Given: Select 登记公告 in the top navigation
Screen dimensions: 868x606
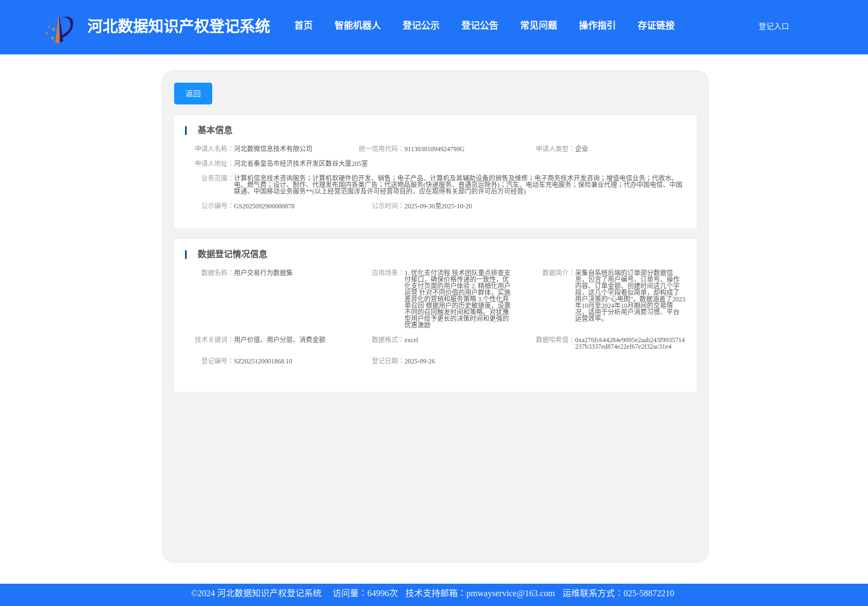Looking at the screenshot, I should tap(479, 26).
